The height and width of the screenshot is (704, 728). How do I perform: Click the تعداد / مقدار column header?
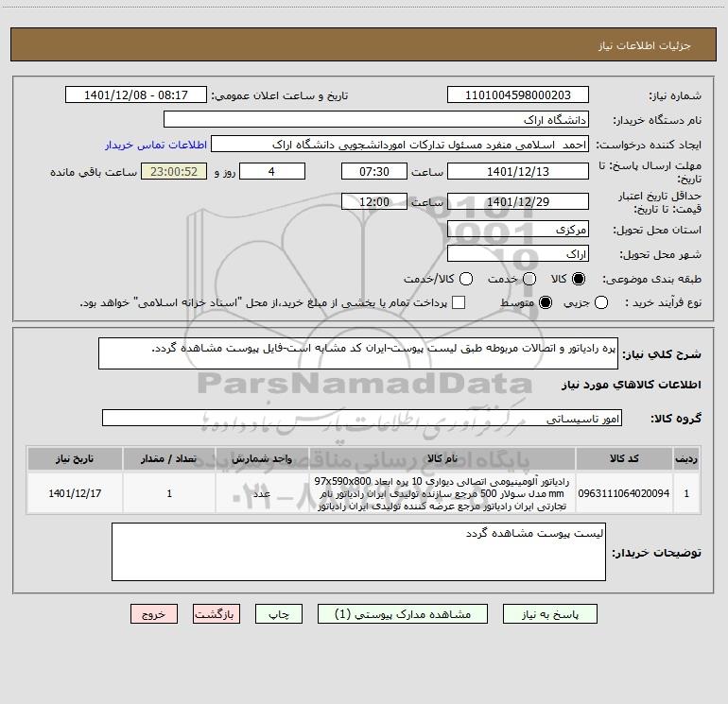[169, 458]
